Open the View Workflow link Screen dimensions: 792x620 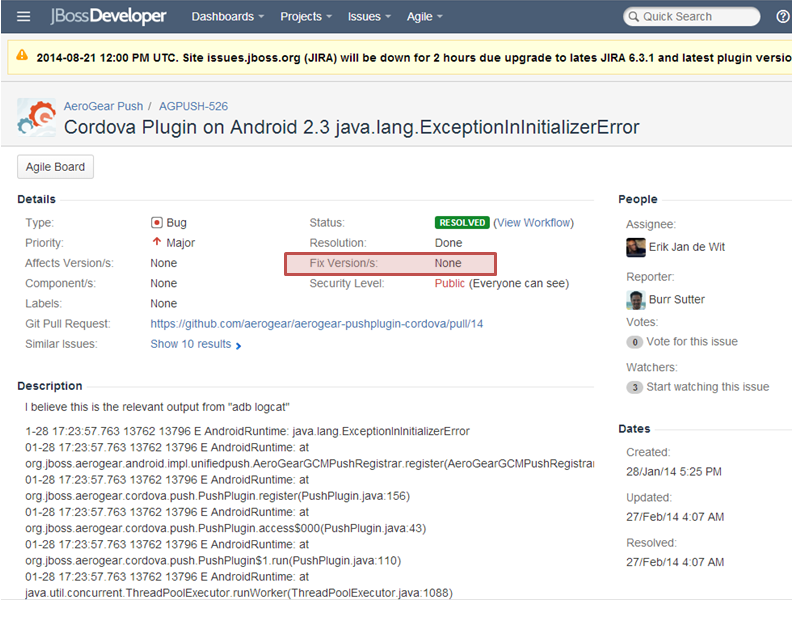(534, 223)
